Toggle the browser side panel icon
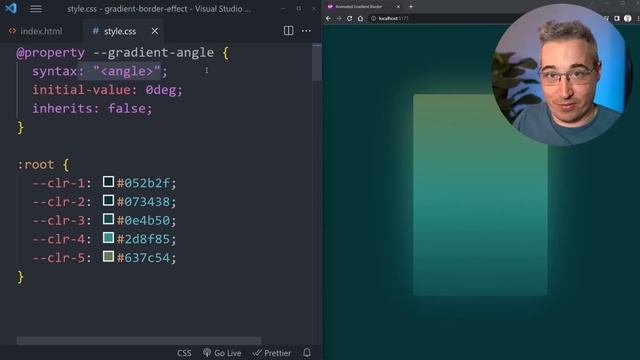640x360 pixels. pyautogui.click(x=617, y=18)
